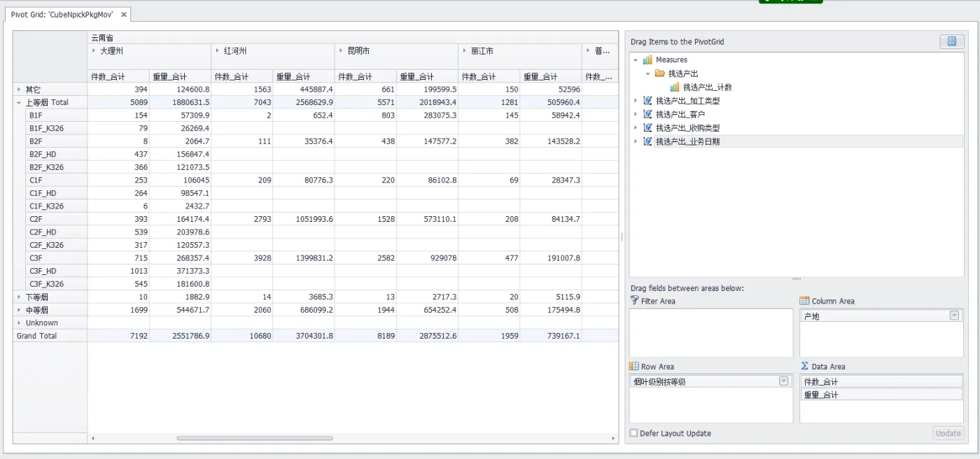The height and width of the screenshot is (459, 980).
Task: Click the 挑选产出_计数 measure icon
Action: click(675, 87)
